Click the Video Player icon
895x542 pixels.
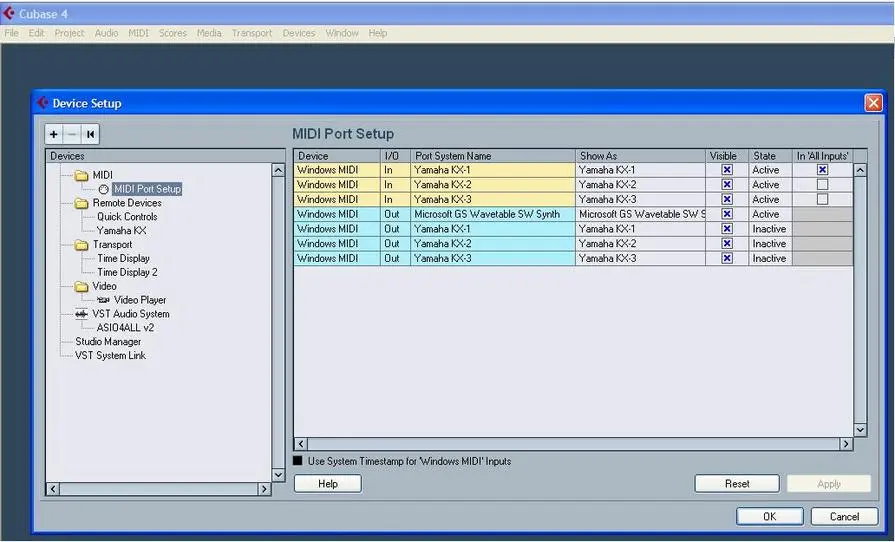pyautogui.click(x=103, y=300)
